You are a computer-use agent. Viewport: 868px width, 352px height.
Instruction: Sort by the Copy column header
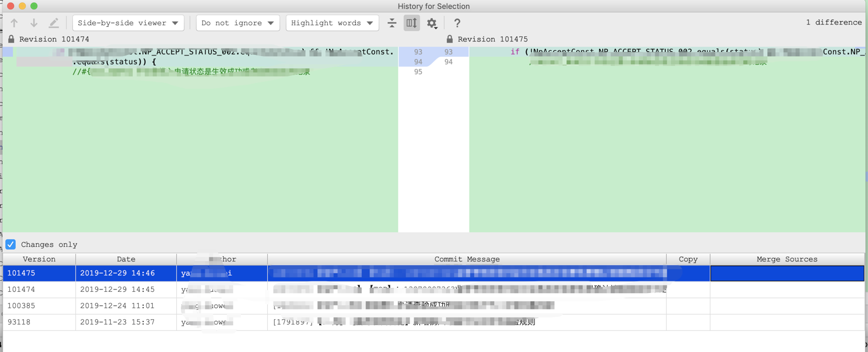(688, 259)
